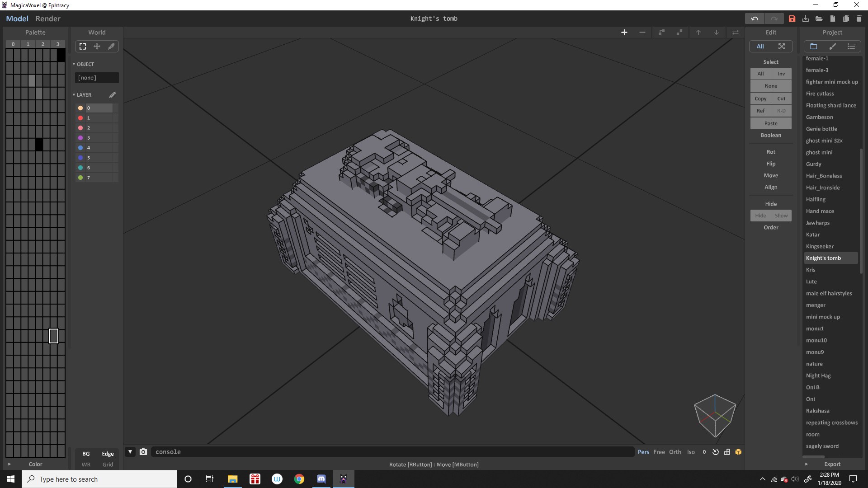
Task: Click the save-as download icon
Action: [806, 19]
